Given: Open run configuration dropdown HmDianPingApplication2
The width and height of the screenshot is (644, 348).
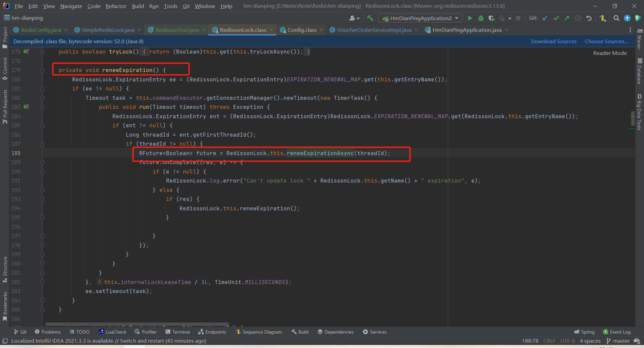Looking at the screenshot, I should pyautogui.click(x=420, y=18).
